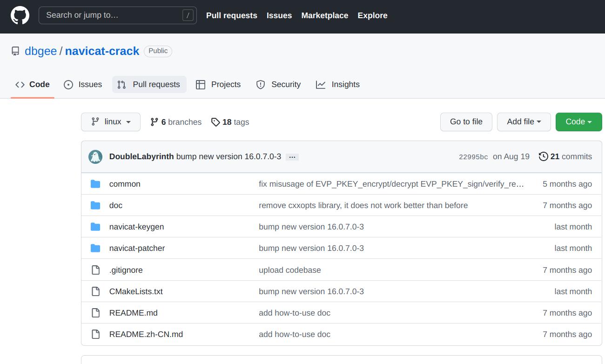The width and height of the screenshot is (605, 364).
Task: Click the dbgee owner link
Action: (40, 51)
